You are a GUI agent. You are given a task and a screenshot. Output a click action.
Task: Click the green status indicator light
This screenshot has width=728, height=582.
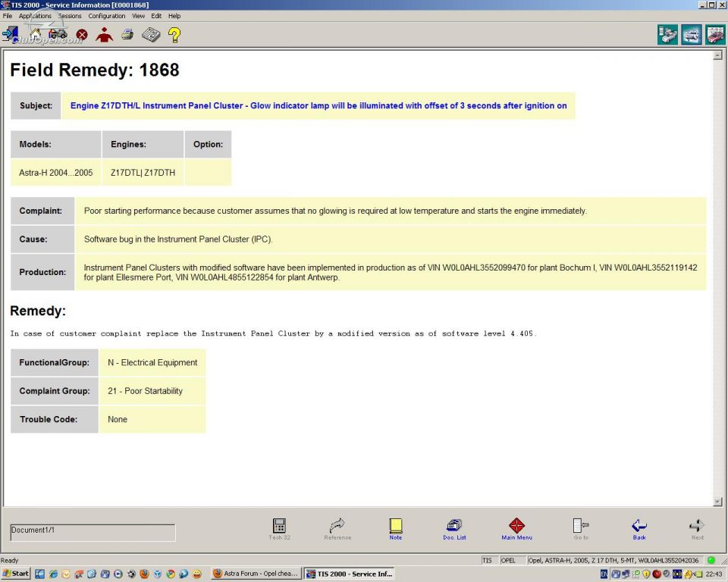(711, 560)
